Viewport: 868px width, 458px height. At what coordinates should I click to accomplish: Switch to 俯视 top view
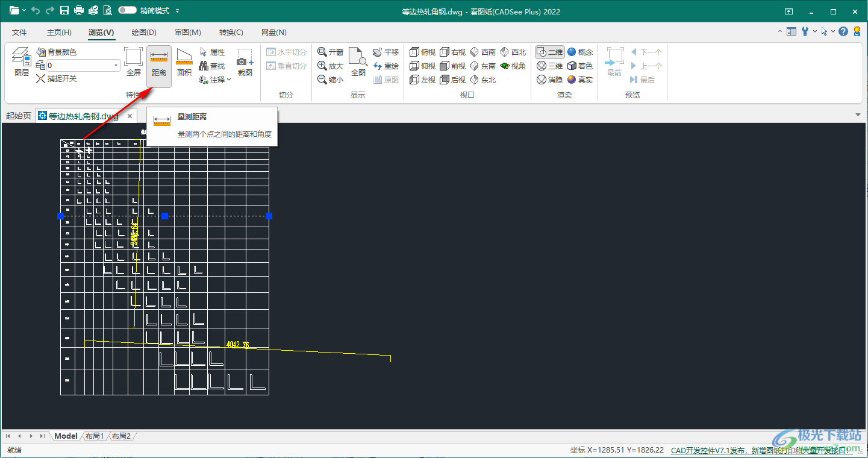click(x=422, y=52)
